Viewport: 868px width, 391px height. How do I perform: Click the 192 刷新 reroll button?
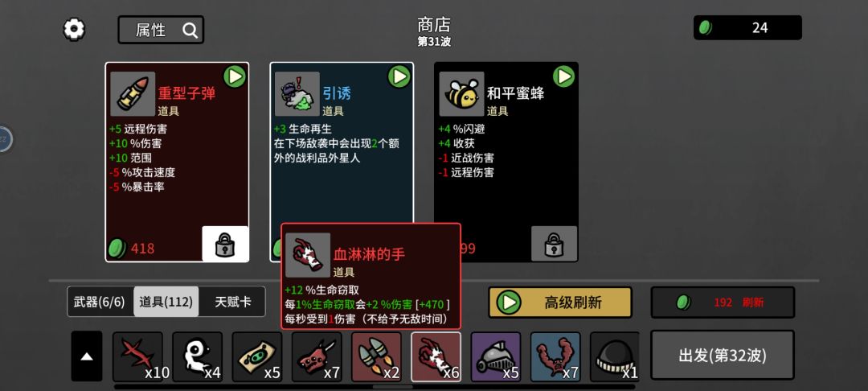point(723,303)
